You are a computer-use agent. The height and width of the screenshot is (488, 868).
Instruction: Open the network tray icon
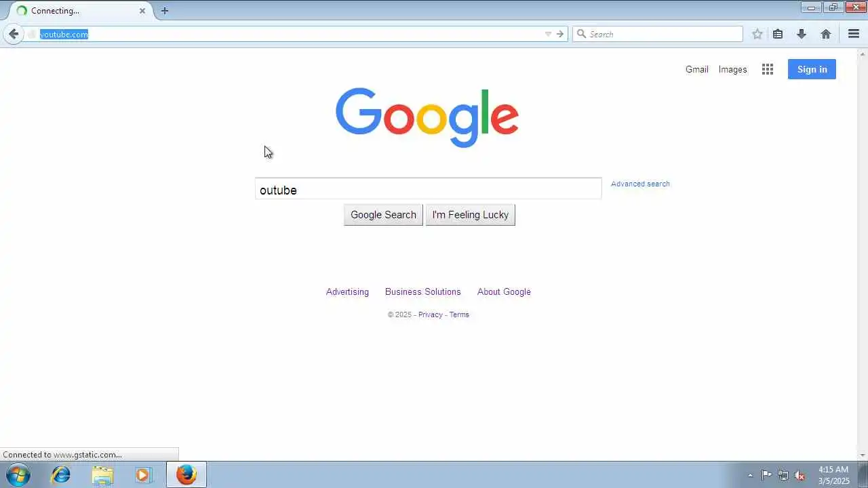[783, 475]
